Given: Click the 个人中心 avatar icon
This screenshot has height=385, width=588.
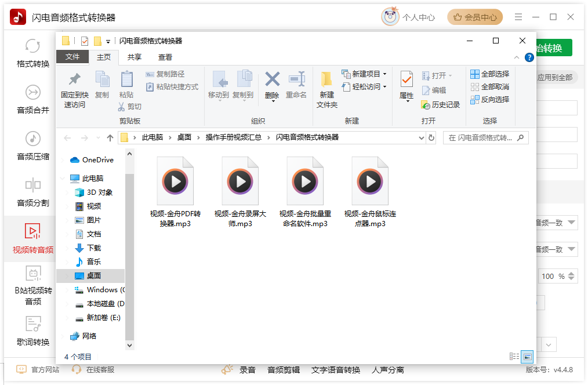Looking at the screenshot, I should [390, 17].
